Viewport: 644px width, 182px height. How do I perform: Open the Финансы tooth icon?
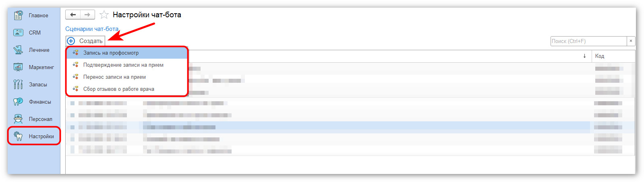[x=18, y=102]
